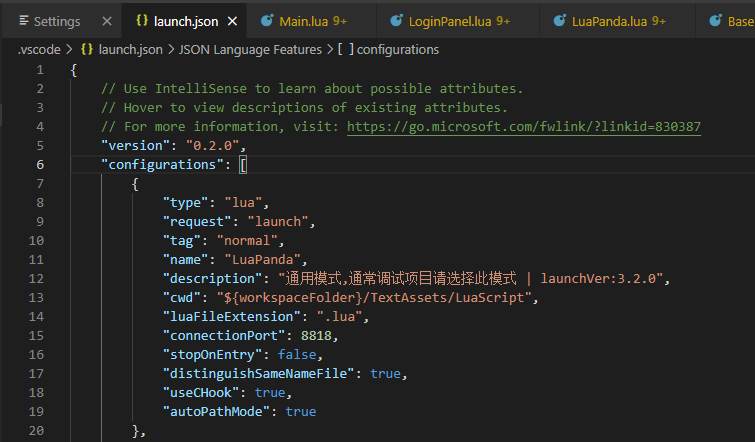Click the breadcrumb configurations array icon
The width and height of the screenshot is (755, 442).
click(346, 49)
